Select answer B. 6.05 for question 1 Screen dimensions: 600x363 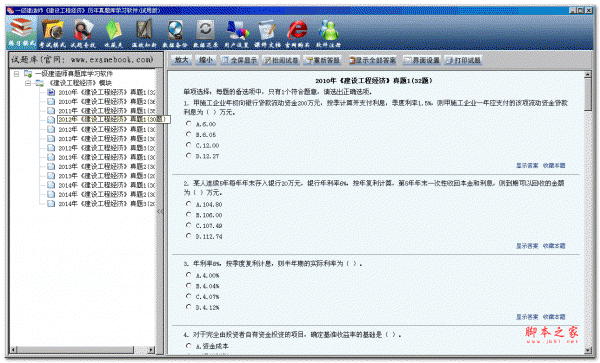pos(188,134)
